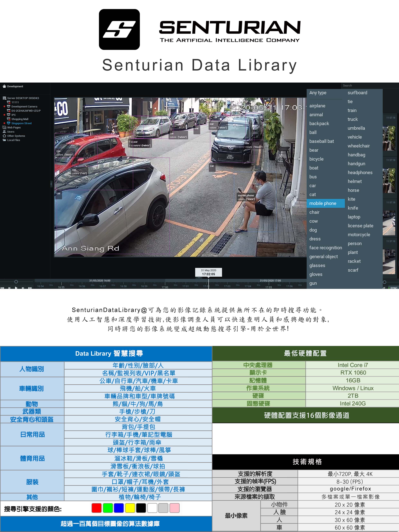Click the chevron under the 17:02:05 tooltip
Screen dimensions: 399x532
tap(199, 278)
